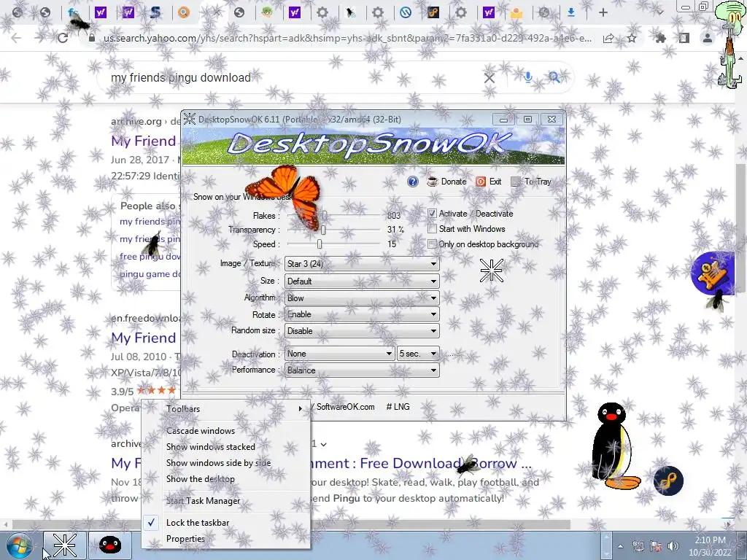Open a new browser tab with plus button
This screenshot has width=747, height=560.
[x=603, y=12]
